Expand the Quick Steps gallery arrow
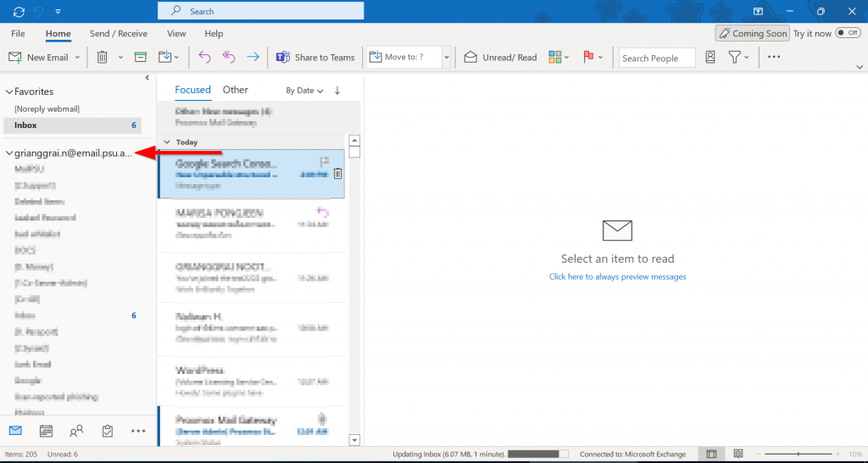Image resolution: width=868 pixels, height=463 pixels. pos(447,57)
